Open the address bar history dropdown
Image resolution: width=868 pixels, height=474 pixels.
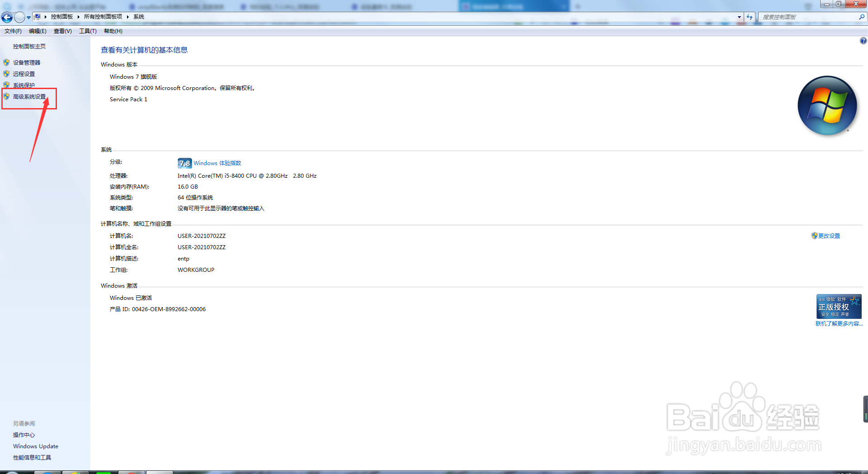tap(739, 17)
